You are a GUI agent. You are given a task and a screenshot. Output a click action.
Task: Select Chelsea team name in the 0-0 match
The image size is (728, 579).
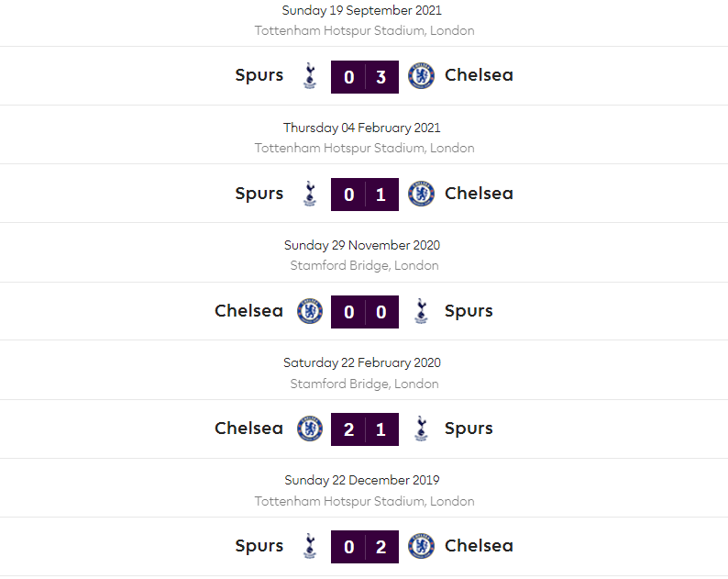coord(248,311)
